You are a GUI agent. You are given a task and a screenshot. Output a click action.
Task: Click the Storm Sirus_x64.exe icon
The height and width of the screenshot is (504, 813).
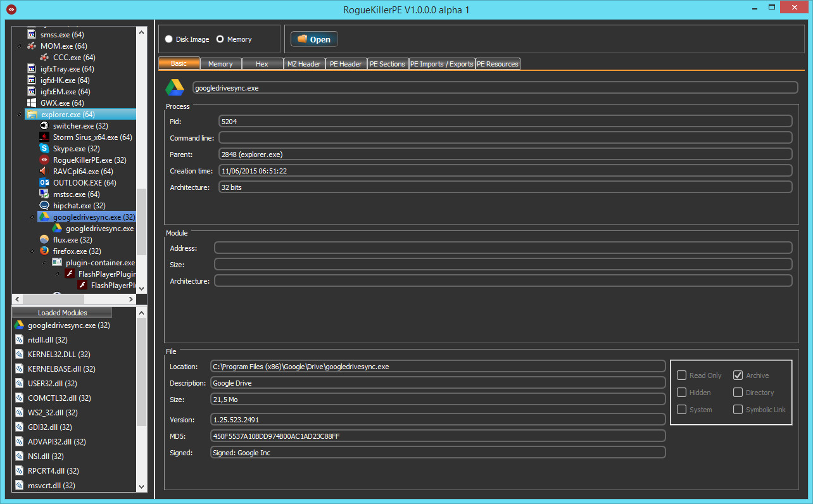click(44, 137)
